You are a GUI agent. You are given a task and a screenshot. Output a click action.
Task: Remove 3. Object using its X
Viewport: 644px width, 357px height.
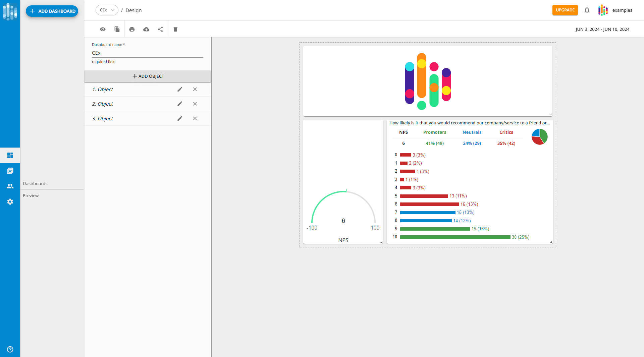195,119
